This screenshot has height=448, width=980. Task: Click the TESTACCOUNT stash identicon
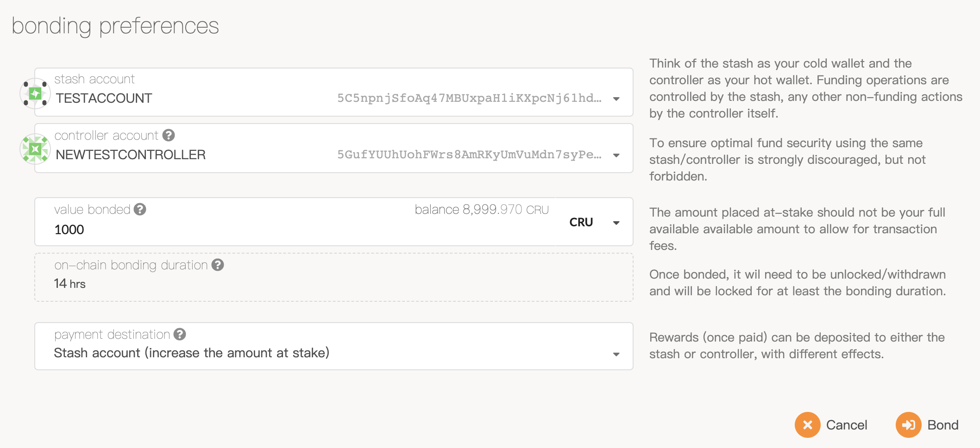[35, 93]
